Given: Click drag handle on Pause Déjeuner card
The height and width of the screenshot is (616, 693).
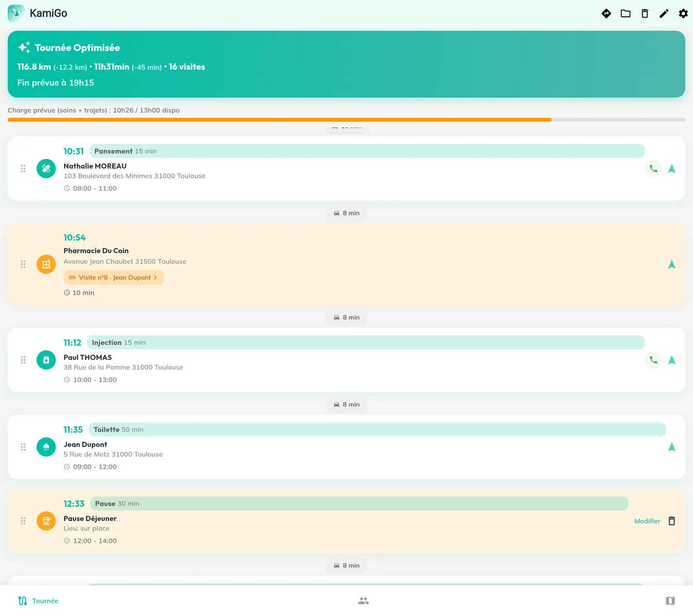Looking at the screenshot, I should tap(23, 521).
